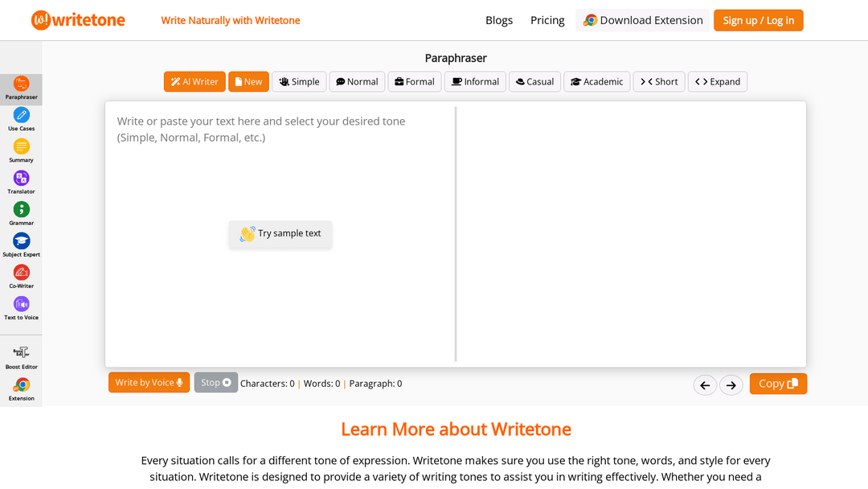Click the undo left arrow button

point(705,385)
